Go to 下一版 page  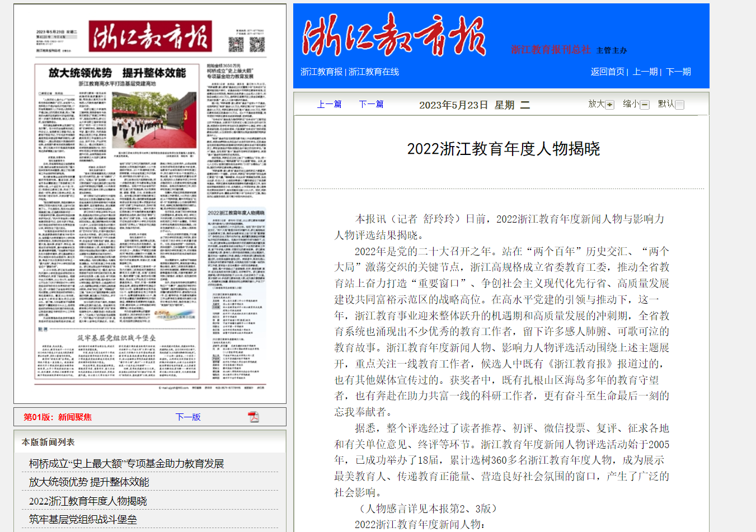click(188, 417)
